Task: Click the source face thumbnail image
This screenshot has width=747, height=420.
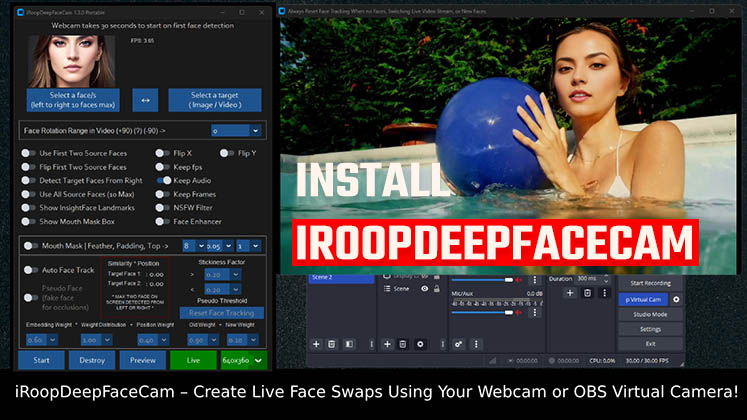Action: click(x=71, y=61)
